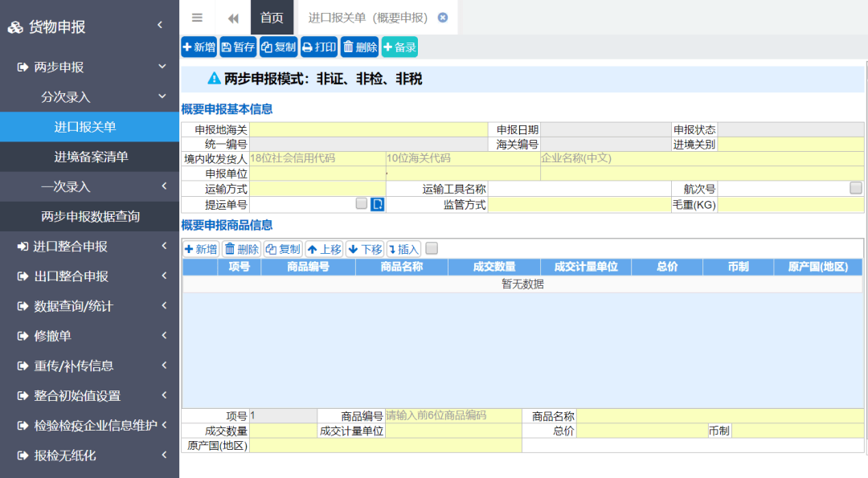Viewport: 868px width, 478px height.
Task: Click the 下移 move-down icon in commodity toolbar
Action: 363,248
